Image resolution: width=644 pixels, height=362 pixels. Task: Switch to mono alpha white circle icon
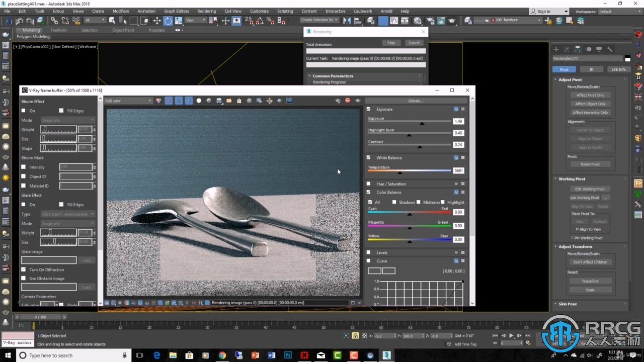click(199, 101)
